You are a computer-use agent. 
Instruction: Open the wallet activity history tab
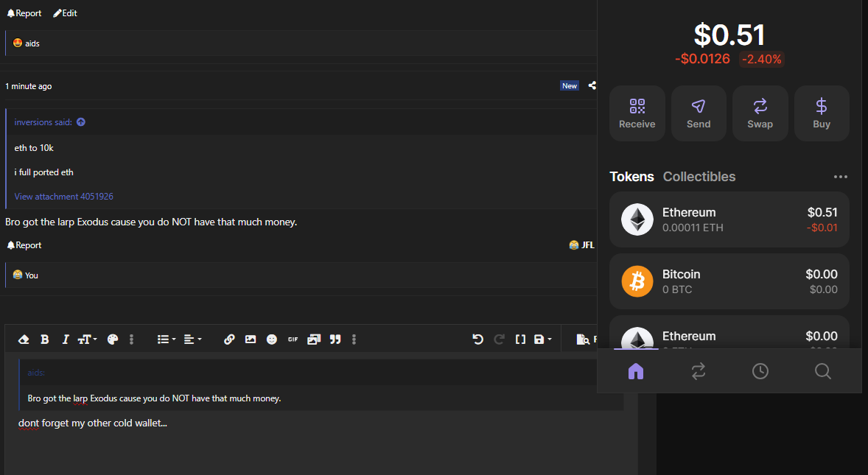(760, 371)
